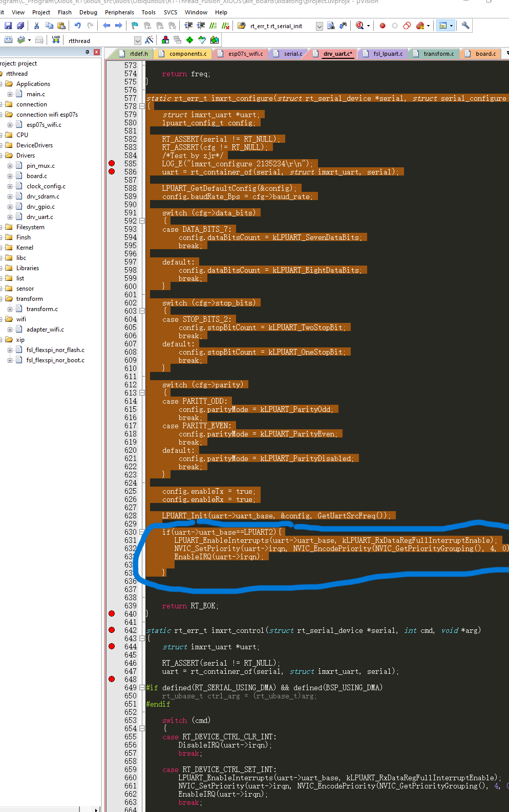Screen dimensions: 509x812
Task: Toggle breakpoint marker on line 644
Action: [x=112, y=646]
